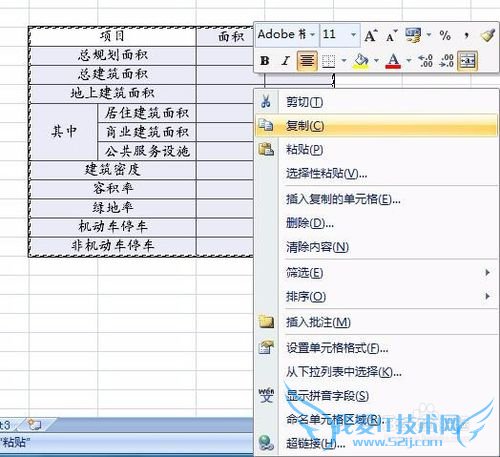The image size is (500, 457).
Task: Toggle center alignment in mini toolbar
Action: 307,61
